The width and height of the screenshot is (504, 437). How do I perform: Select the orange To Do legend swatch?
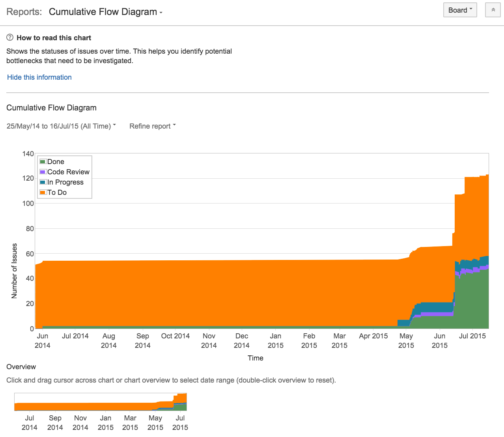coord(43,192)
